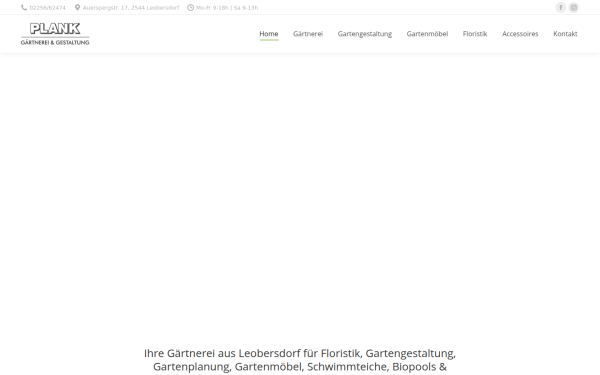Go to the Home menu item
The height and width of the screenshot is (375, 600).
tap(269, 34)
